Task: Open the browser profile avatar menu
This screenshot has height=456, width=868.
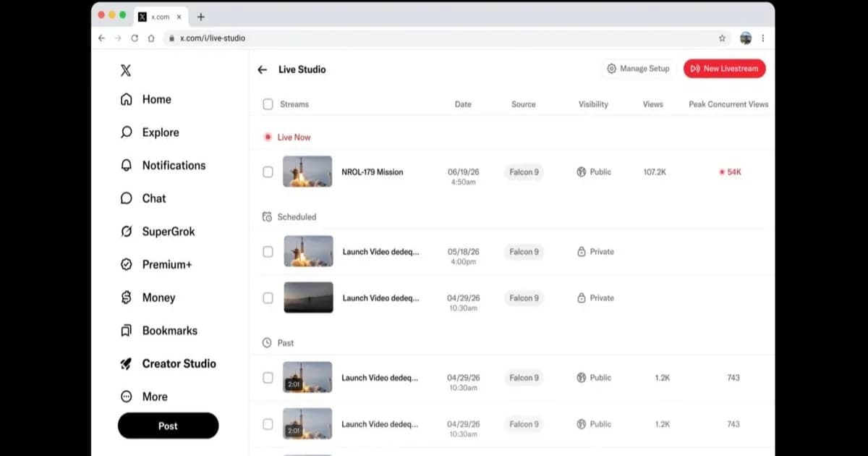Action: [746, 38]
